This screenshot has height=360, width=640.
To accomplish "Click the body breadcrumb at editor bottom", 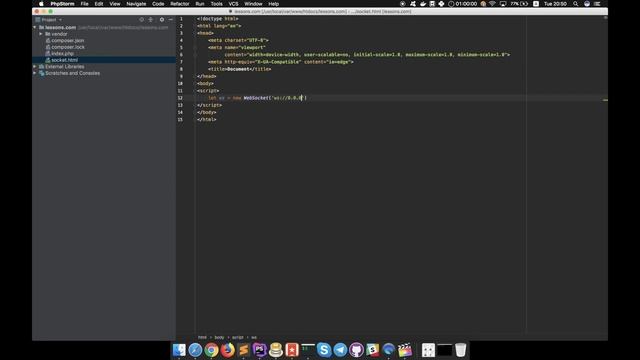I will point(219,338).
